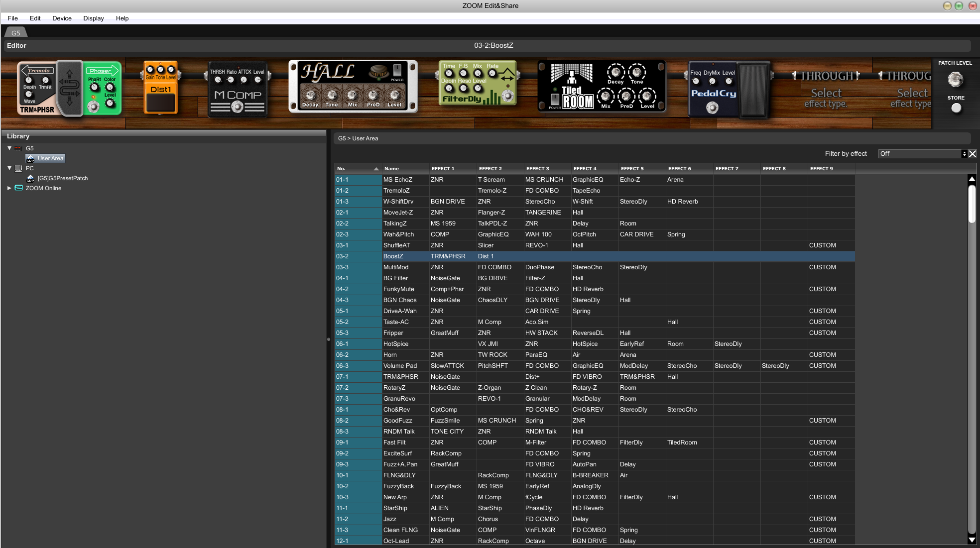
Task: Collapse the G5 tree node
Action: pyautogui.click(x=9, y=148)
